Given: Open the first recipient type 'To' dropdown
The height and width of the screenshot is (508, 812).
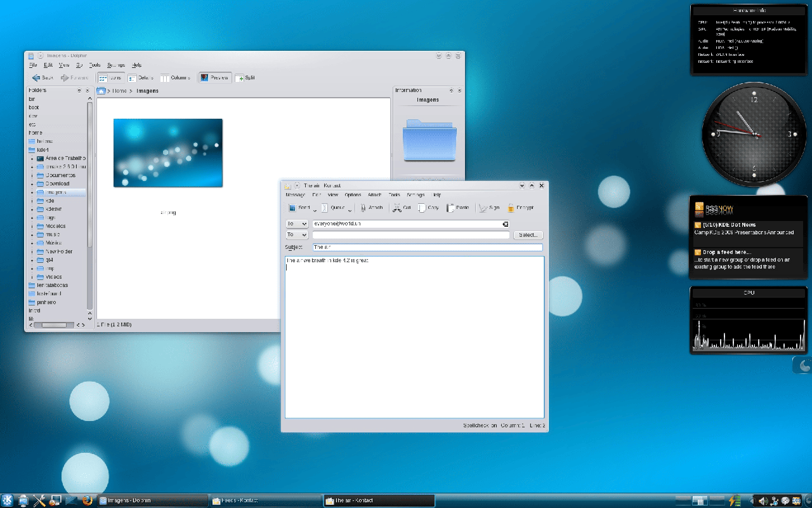Looking at the screenshot, I should [297, 224].
